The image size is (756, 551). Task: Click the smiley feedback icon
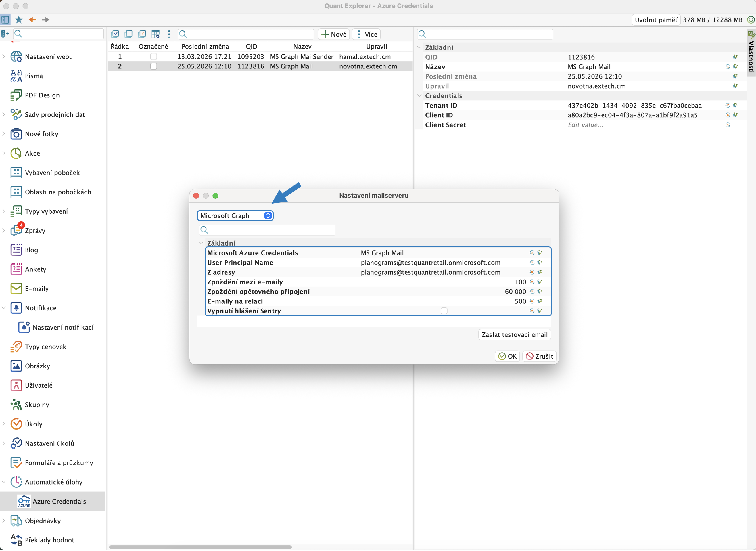pos(751,20)
